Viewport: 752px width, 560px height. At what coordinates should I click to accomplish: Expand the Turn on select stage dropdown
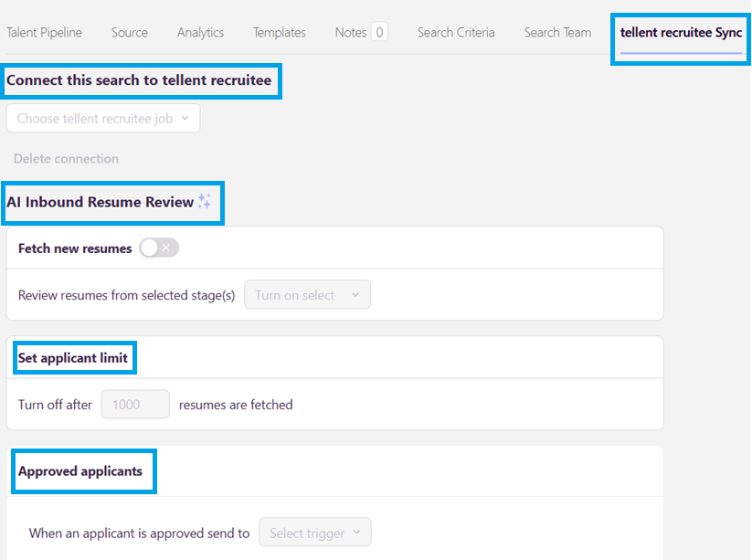click(307, 295)
